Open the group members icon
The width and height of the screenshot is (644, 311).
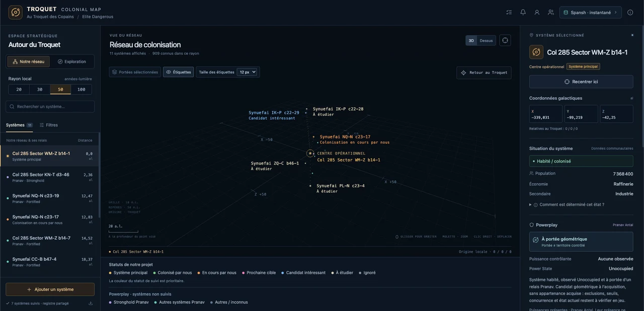[x=551, y=13]
